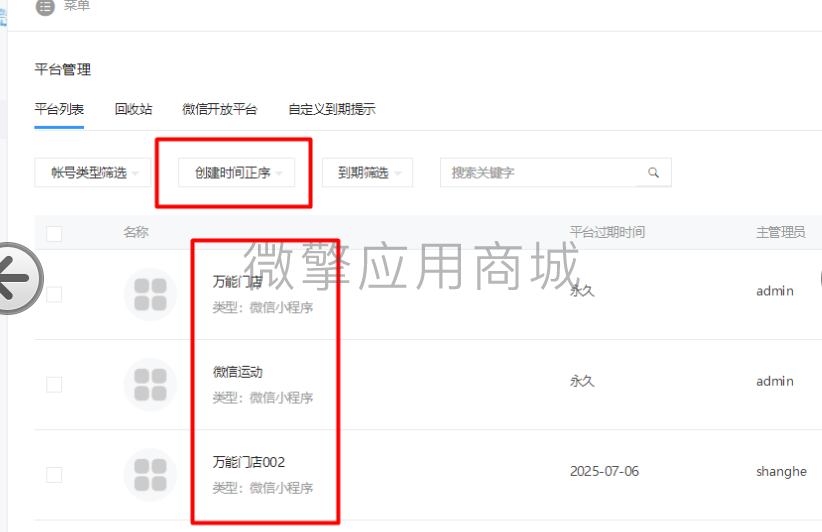Open the 微信运动 platform app icon
This screenshot has width=822, height=532.
coord(150,384)
